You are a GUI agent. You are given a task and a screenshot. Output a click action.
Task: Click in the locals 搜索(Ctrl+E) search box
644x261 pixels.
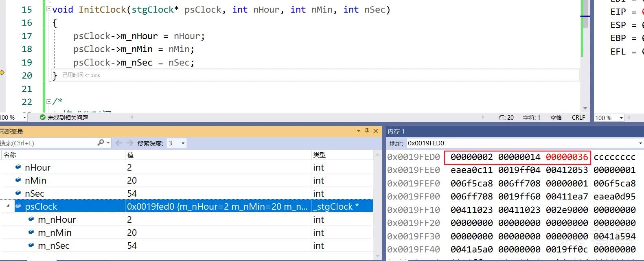click(x=48, y=143)
